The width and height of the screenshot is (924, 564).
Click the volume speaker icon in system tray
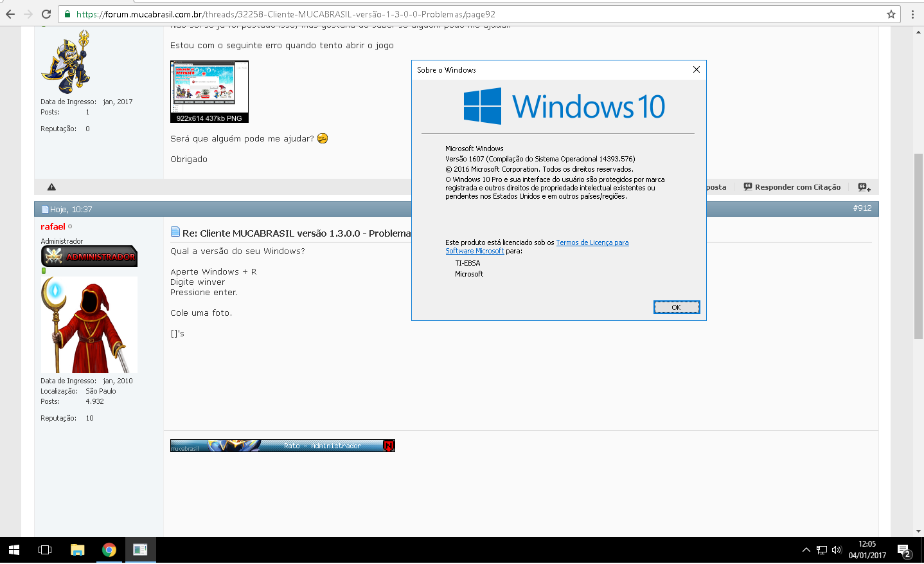[x=837, y=550]
